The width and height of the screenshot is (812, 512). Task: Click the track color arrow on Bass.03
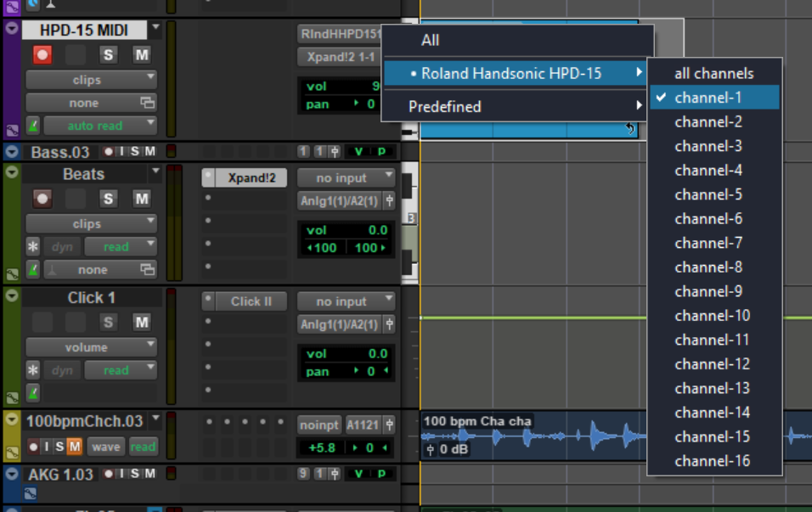point(12,151)
